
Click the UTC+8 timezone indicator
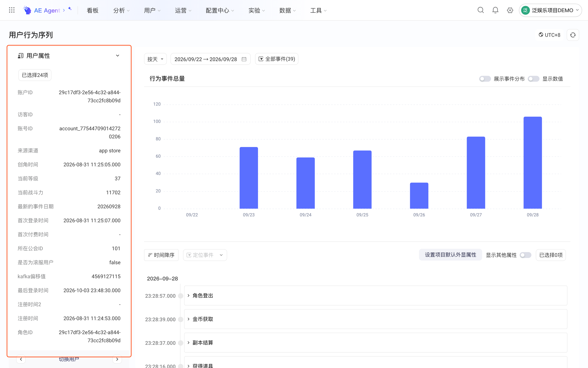tap(549, 35)
